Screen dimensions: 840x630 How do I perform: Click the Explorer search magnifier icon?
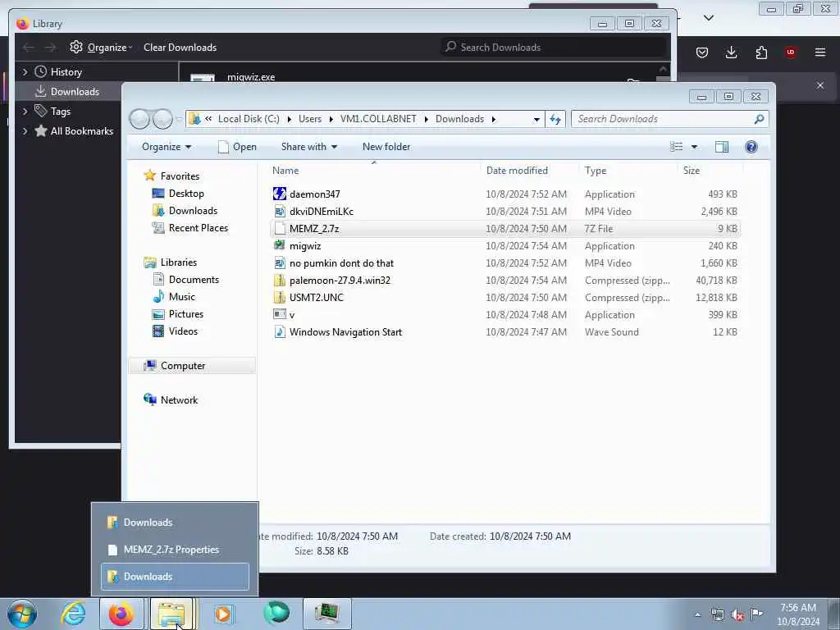point(759,119)
